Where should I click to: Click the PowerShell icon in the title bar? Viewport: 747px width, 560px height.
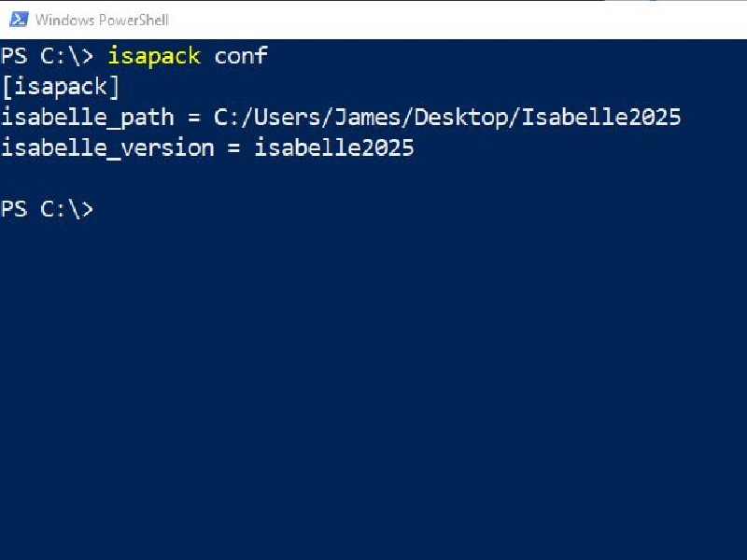tap(19, 20)
